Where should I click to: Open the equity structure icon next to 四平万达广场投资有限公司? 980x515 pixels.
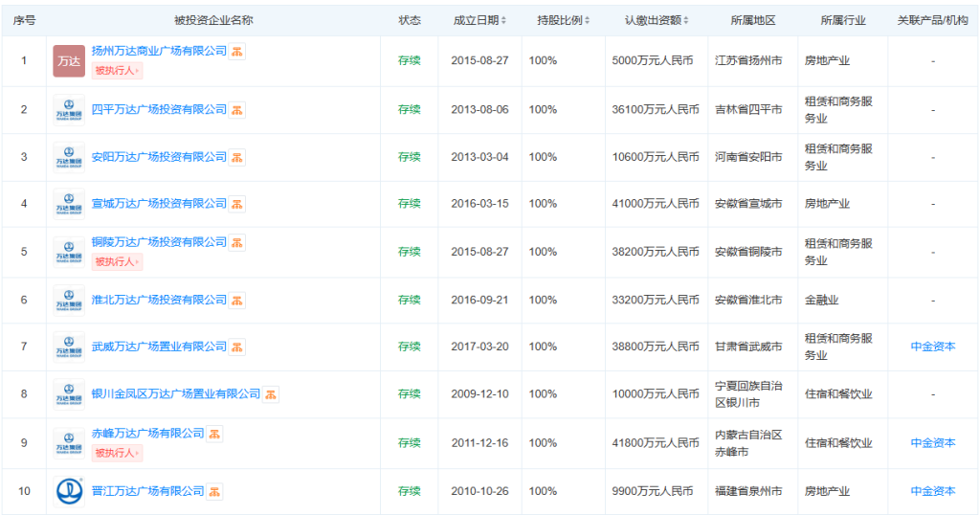(x=237, y=110)
